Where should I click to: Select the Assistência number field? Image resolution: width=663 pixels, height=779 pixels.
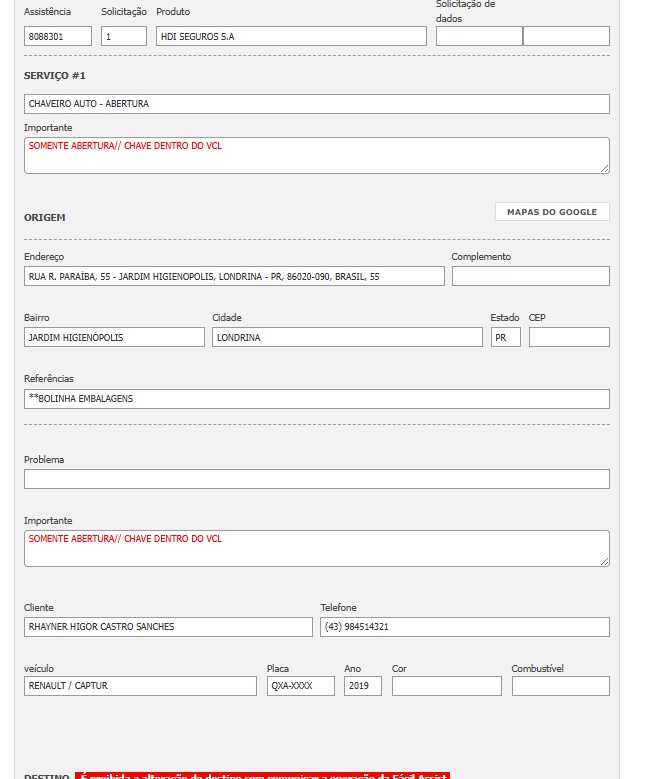pyautogui.click(x=57, y=36)
